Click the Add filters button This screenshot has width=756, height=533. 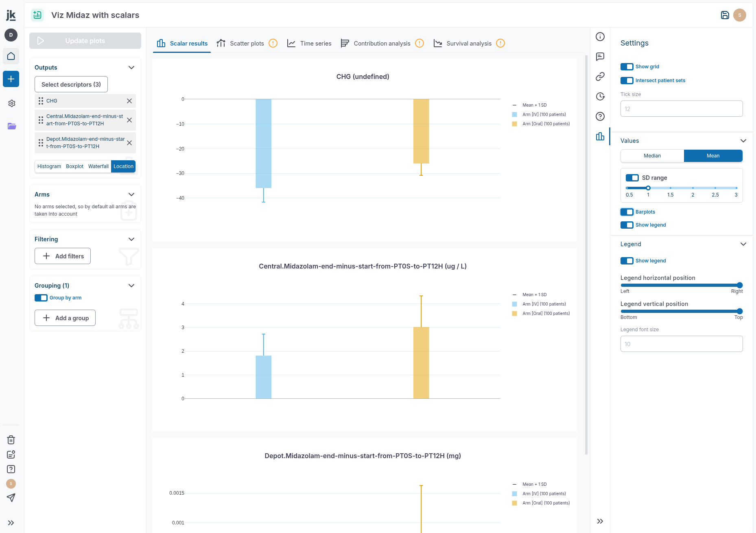pos(63,256)
